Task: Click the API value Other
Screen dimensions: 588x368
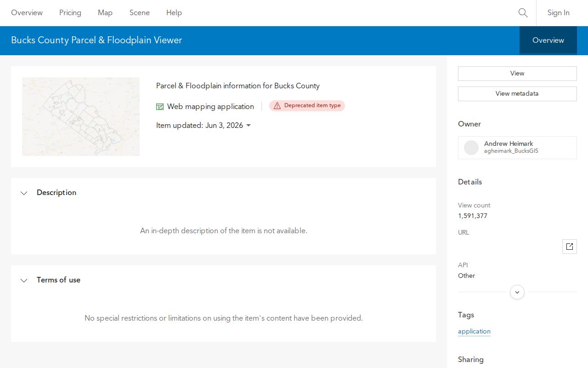Action: [x=466, y=276]
